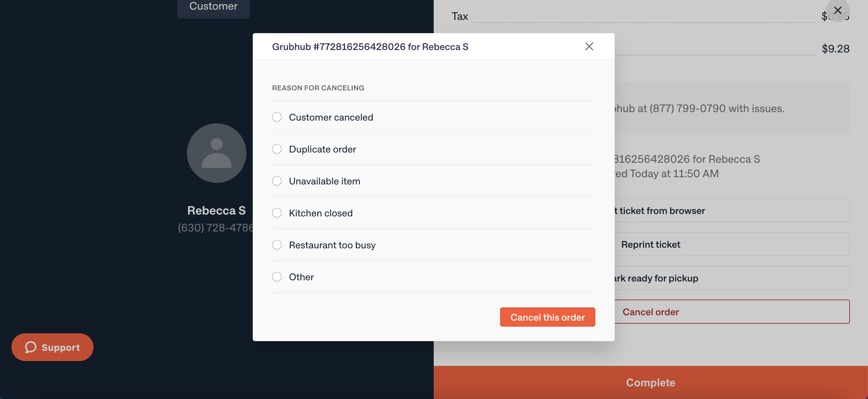Choose Unavailable item as the reason

277,181
